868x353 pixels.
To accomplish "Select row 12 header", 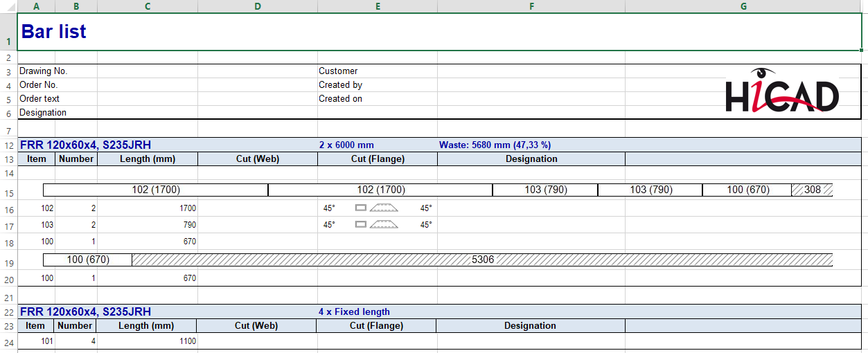I will pyautogui.click(x=8, y=145).
